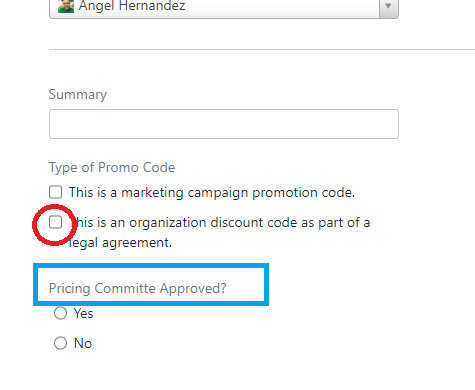
Task: Click the blue highlight box's top border
Action: coord(151,266)
